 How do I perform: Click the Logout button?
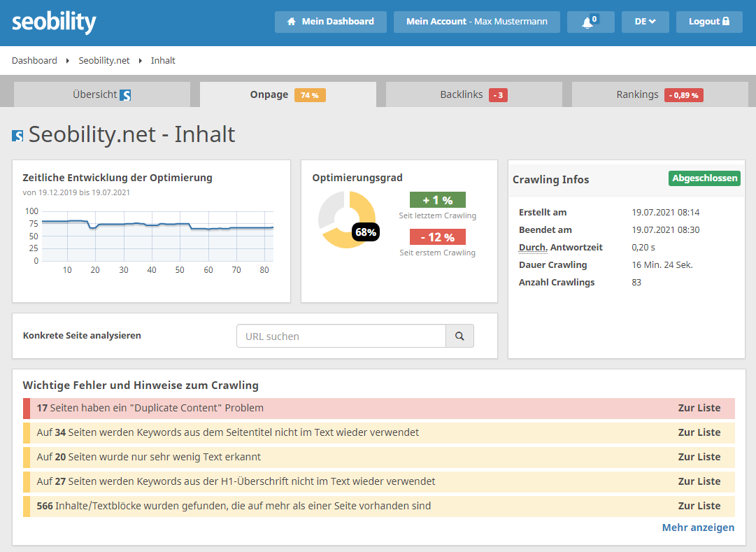click(x=709, y=22)
